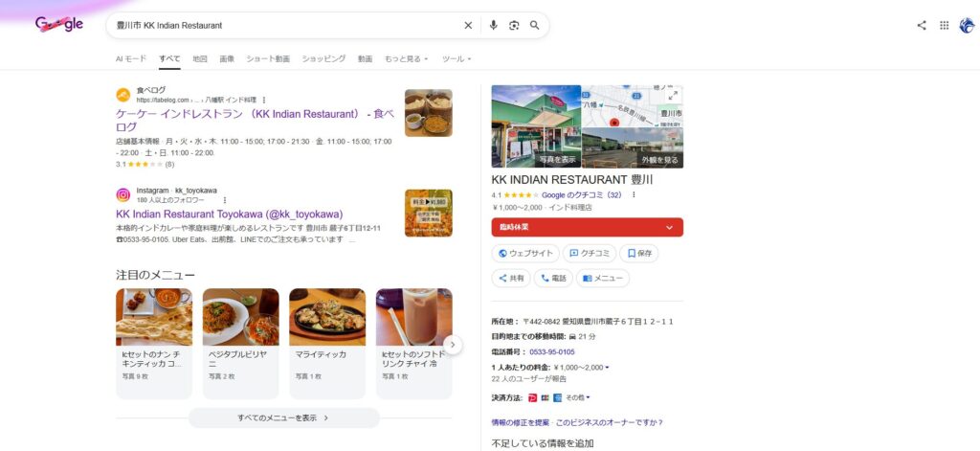Click the magnifying glass search icon

535,26
